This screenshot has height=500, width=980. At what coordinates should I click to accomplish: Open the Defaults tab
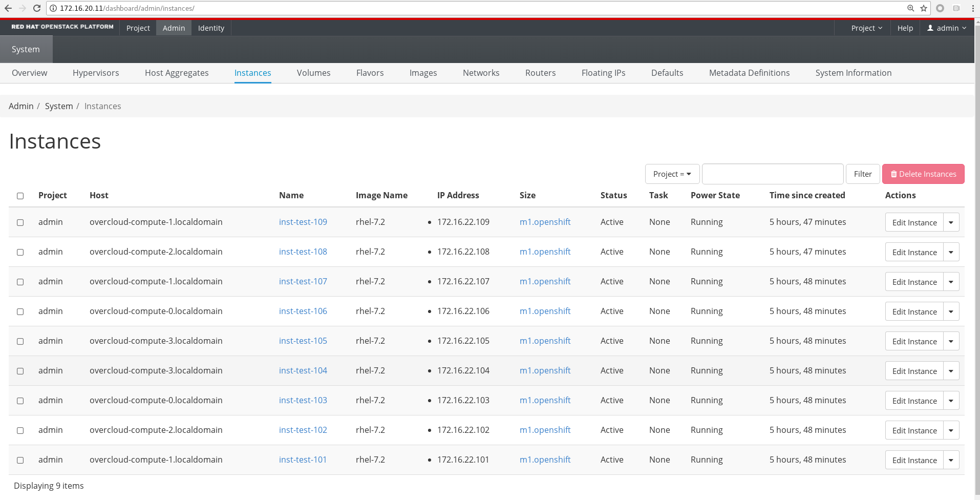tap(667, 73)
